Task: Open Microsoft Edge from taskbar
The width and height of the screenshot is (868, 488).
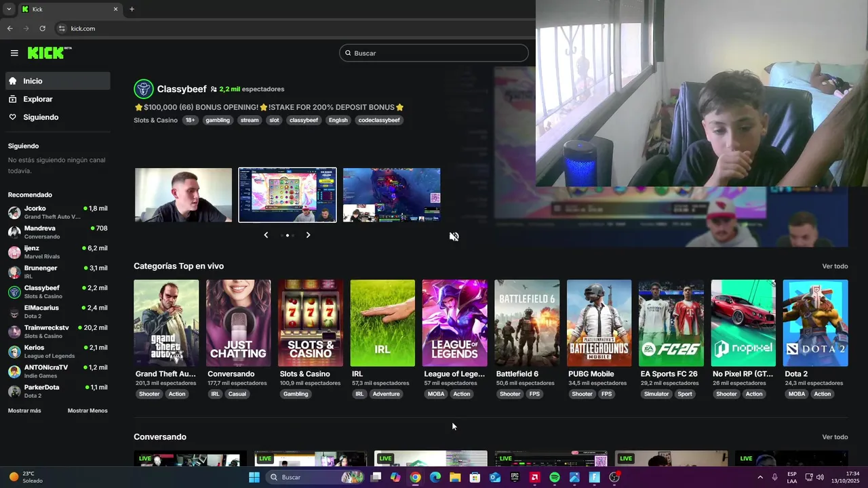Action: pyautogui.click(x=435, y=477)
